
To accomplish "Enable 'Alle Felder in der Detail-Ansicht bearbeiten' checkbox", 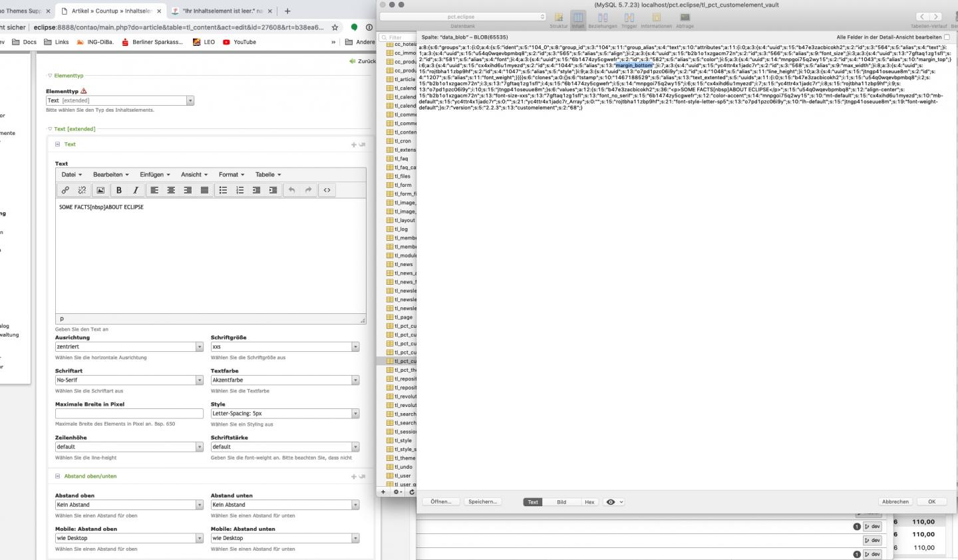I will [x=947, y=37].
